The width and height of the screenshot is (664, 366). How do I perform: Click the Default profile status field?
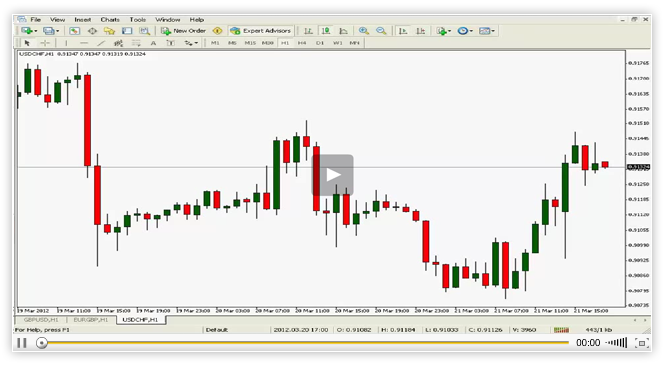pos(217,330)
